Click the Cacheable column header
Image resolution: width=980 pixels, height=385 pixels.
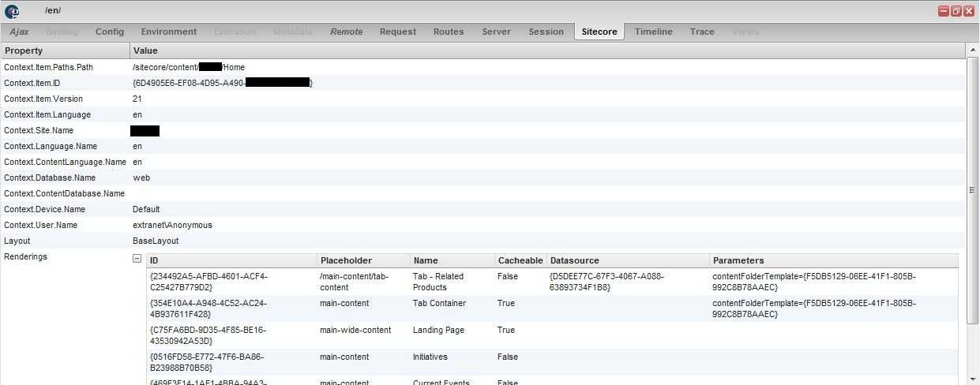(520, 260)
